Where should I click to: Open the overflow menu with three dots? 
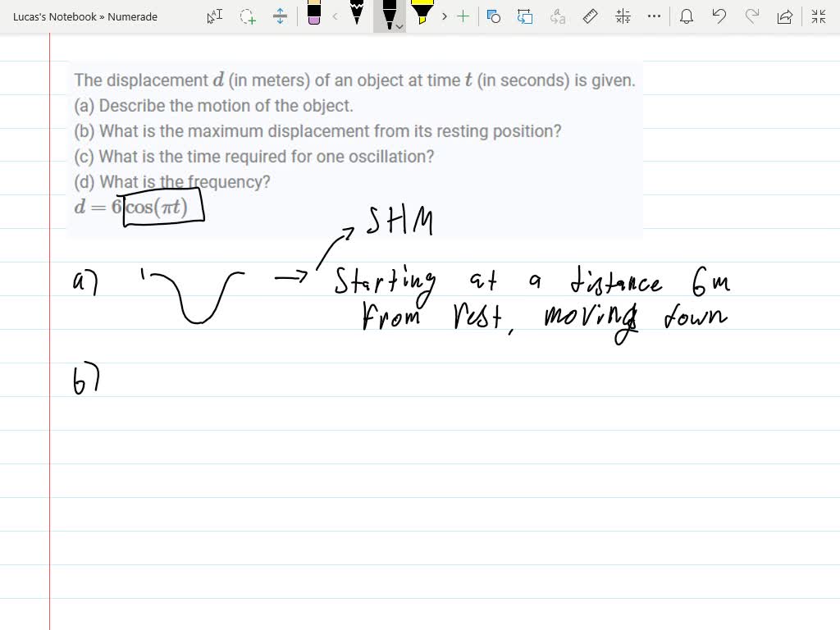(x=654, y=16)
